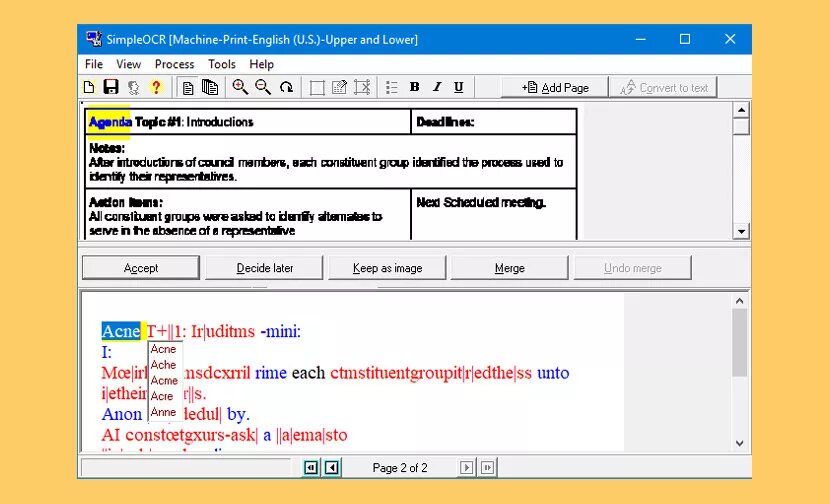Go to the next page arrow
830x504 pixels.
(466, 467)
